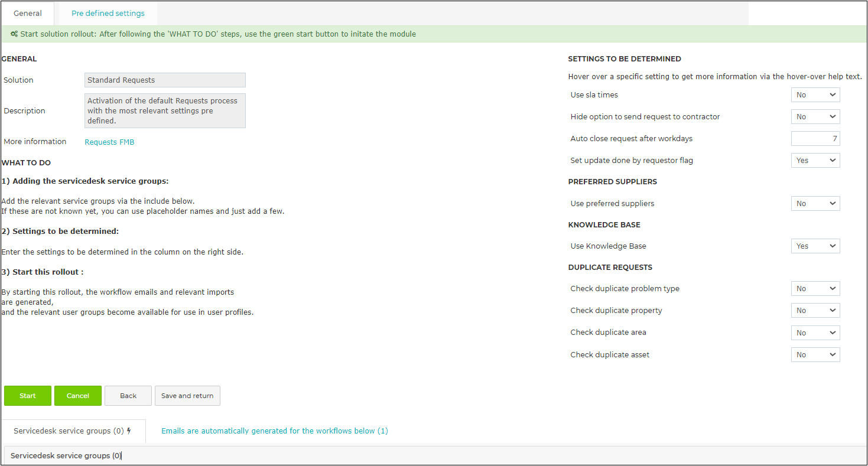Open the Requests FMB link

109,142
